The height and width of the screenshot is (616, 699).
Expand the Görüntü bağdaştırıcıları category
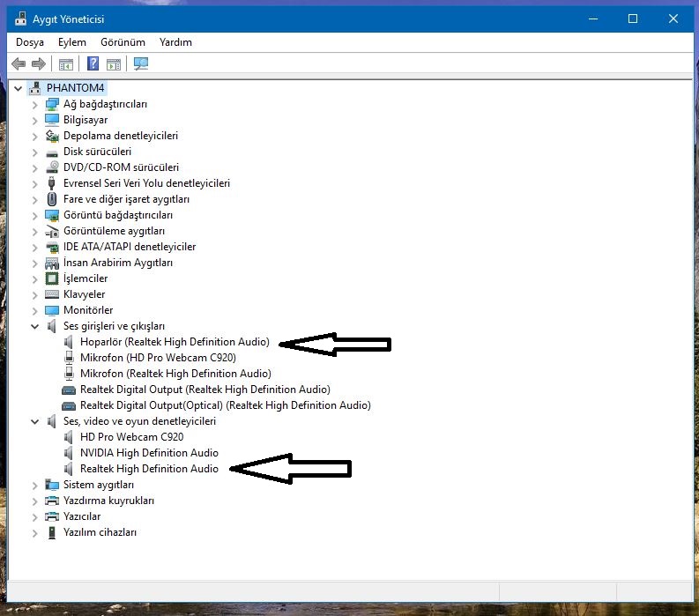pos(34,216)
